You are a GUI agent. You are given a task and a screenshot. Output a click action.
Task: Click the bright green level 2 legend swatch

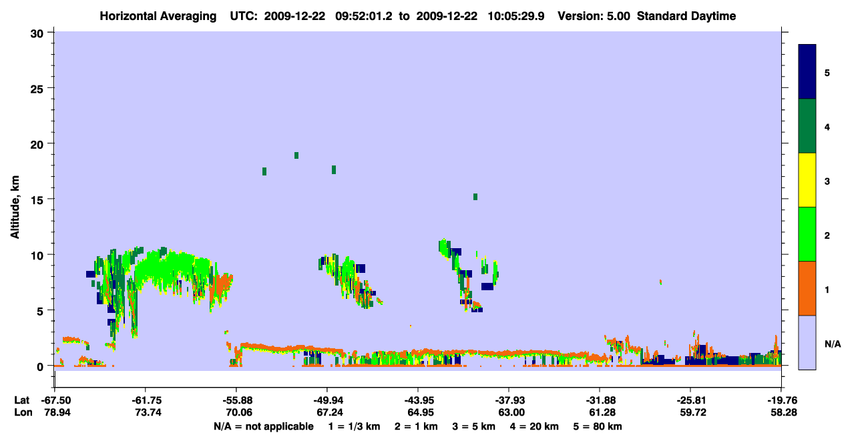[807, 234]
